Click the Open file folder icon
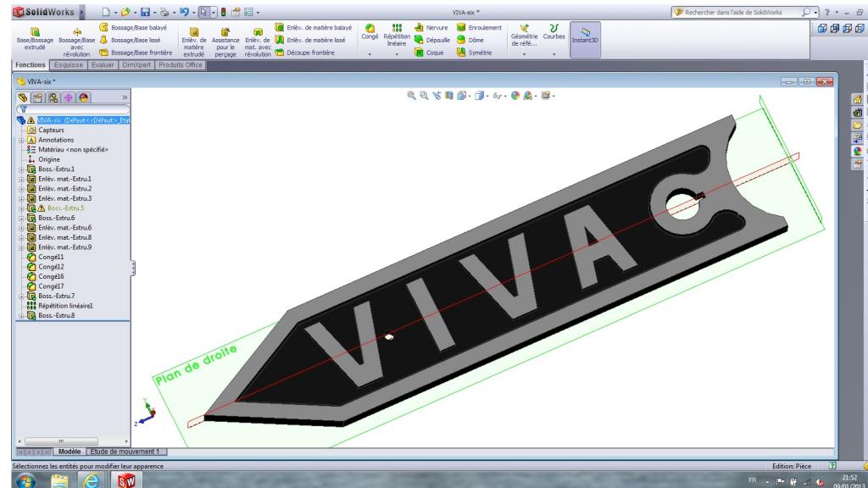This screenshot has height=488, width=868. [x=125, y=12]
